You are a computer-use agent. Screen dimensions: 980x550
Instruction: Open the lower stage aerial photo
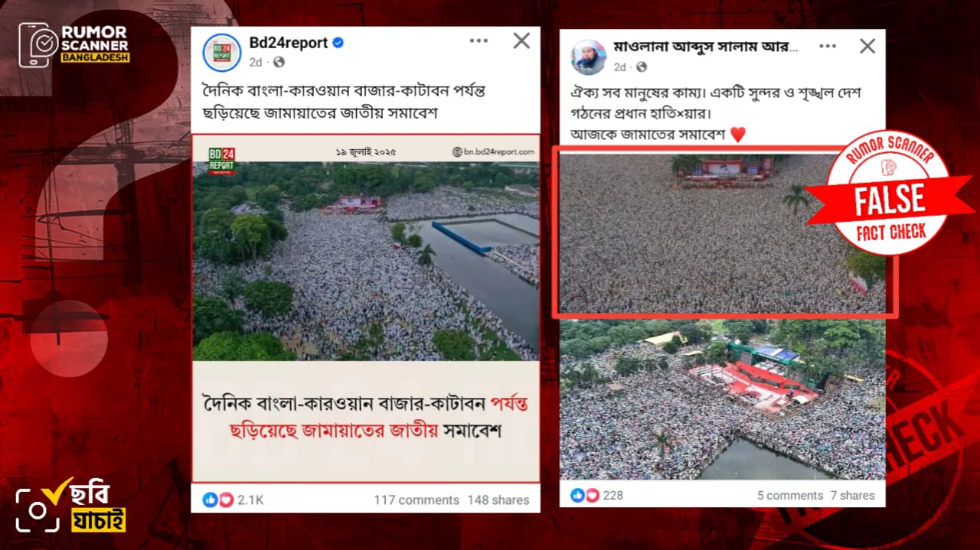722,399
